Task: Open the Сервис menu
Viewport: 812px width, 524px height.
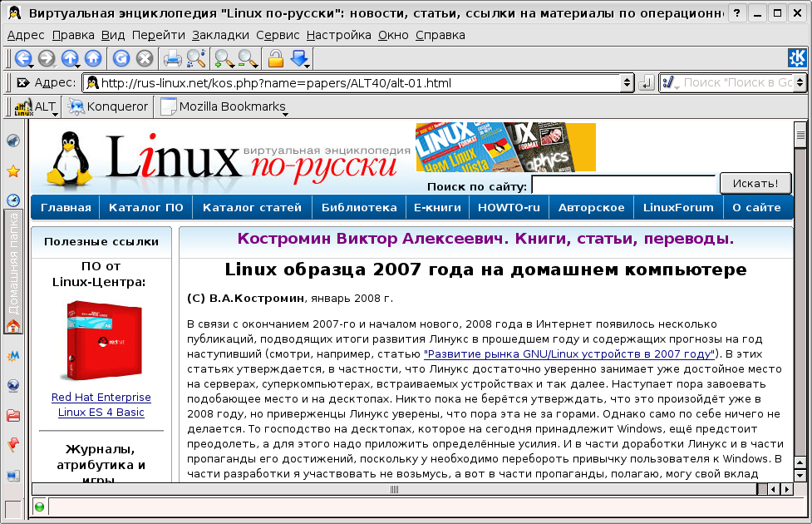Action: coord(278,35)
